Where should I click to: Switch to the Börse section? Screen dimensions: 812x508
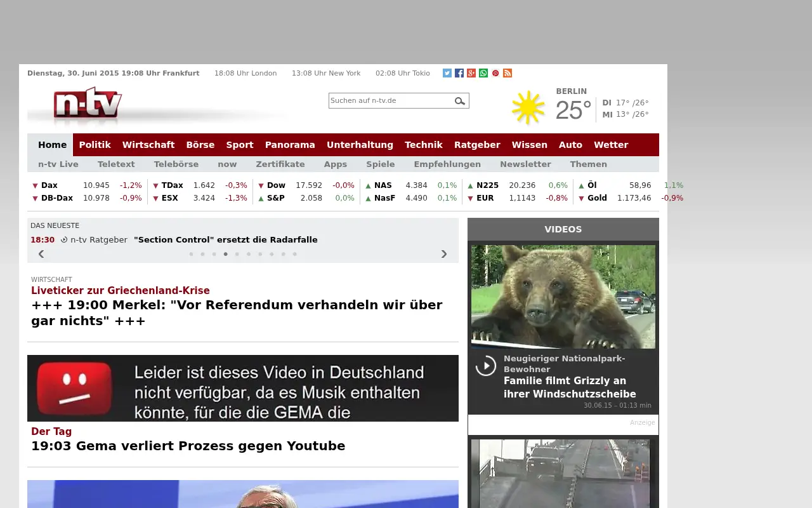coord(200,145)
